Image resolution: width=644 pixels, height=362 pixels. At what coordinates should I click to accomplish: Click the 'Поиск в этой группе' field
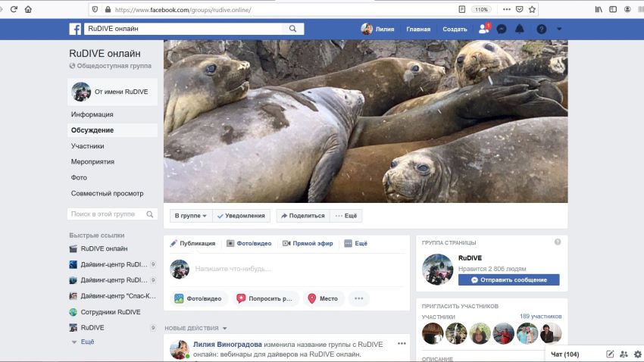point(112,214)
